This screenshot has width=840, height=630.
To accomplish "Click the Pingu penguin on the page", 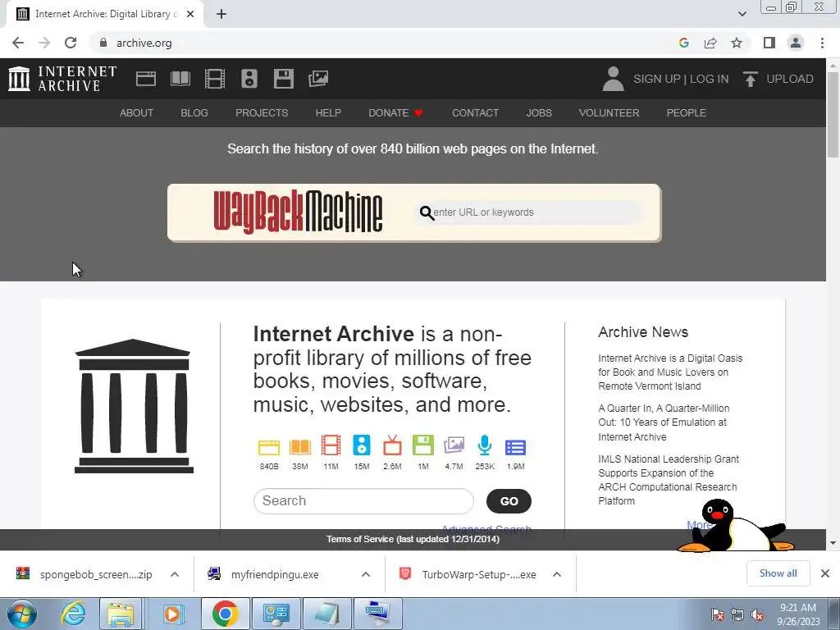I will coord(735,527).
